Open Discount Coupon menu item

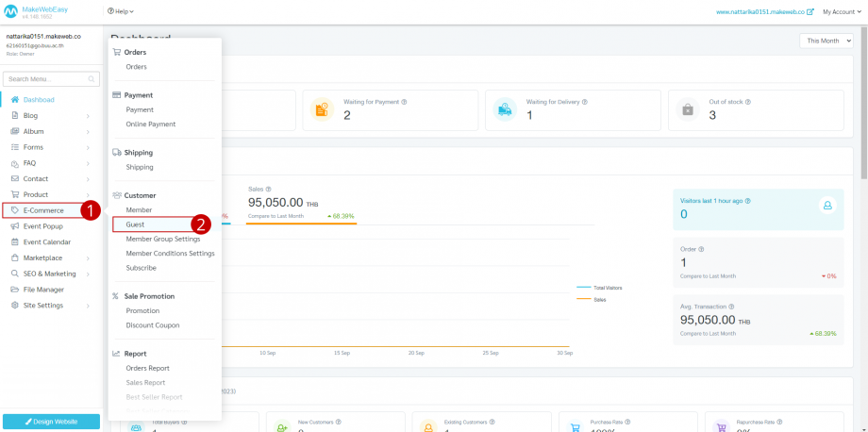click(x=152, y=325)
